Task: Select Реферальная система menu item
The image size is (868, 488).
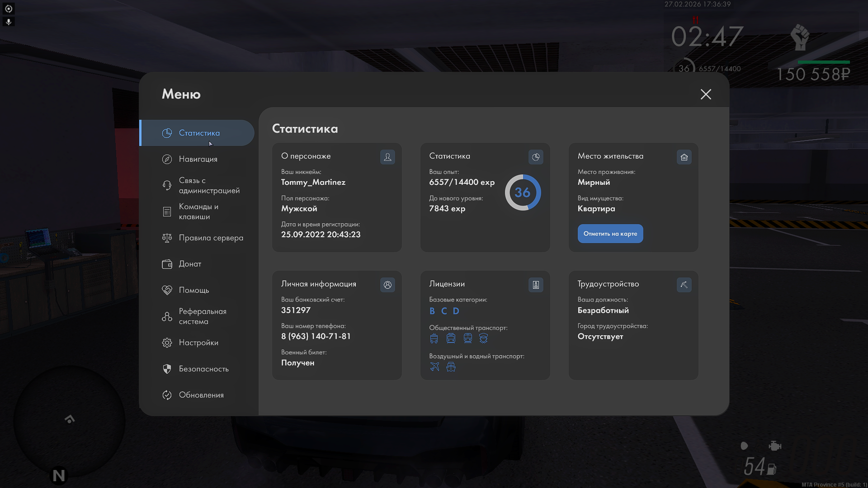Action: point(202,316)
